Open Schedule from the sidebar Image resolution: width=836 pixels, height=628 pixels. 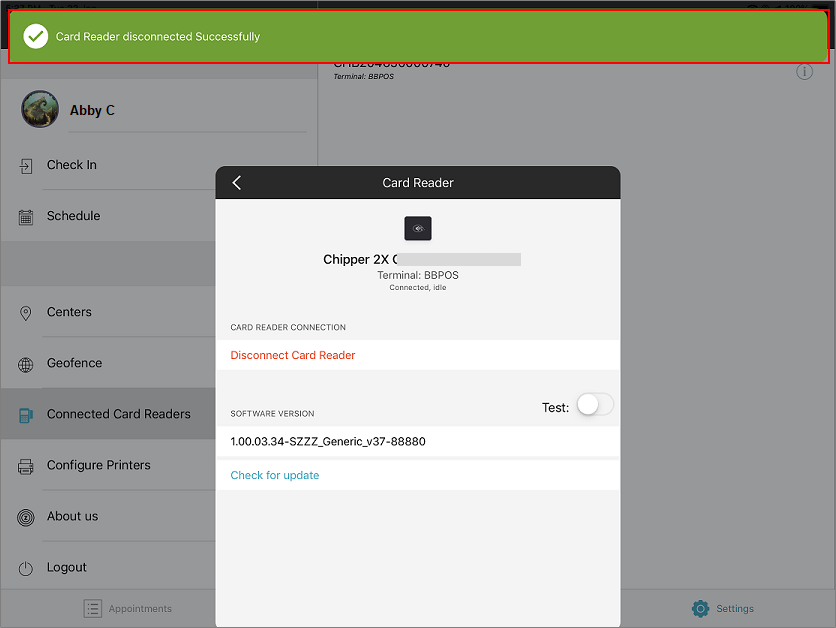point(74,216)
